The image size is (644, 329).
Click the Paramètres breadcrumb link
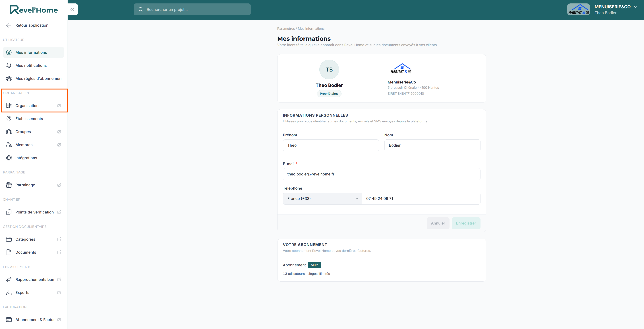286,28
